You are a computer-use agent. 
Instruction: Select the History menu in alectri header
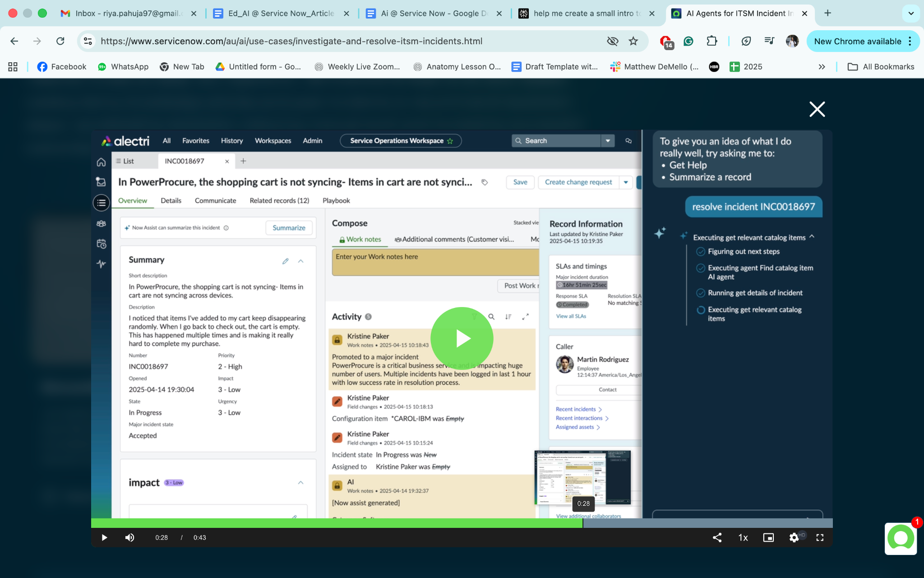coord(232,141)
